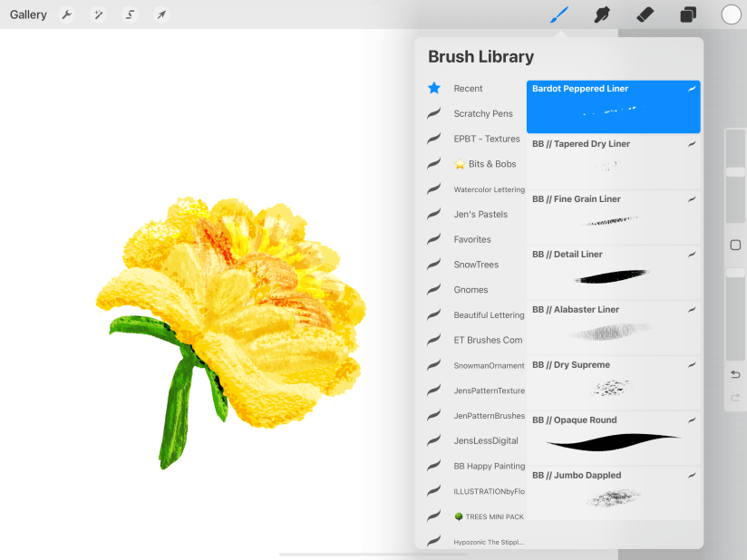
Task: Choose the BB // Opaque Round brush
Action: coord(613,438)
